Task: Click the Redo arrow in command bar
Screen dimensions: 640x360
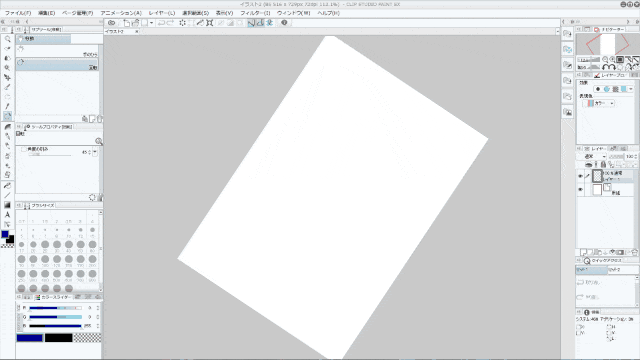Action: pos(171,23)
